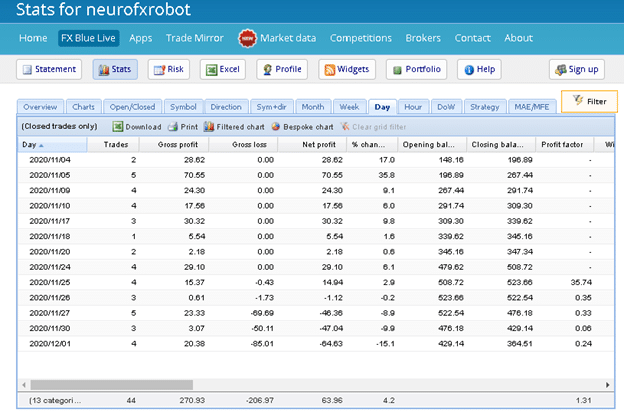
Task: Open the About page
Action: click(x=519, y=38)
